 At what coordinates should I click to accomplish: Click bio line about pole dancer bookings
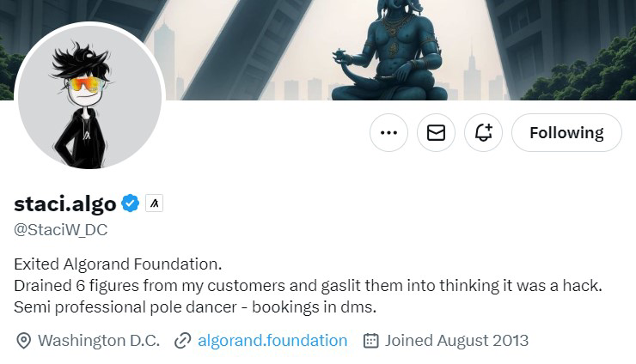196,306
